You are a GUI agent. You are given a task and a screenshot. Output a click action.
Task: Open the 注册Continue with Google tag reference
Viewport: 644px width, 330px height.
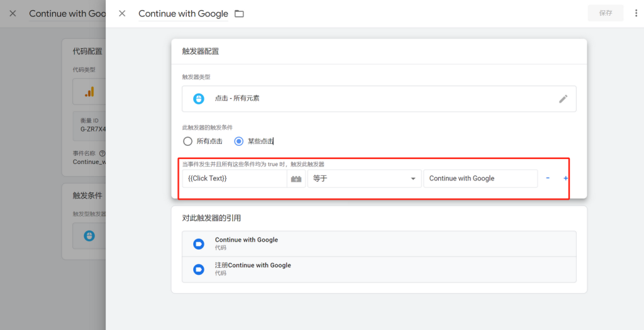click(x=379, y=270)
